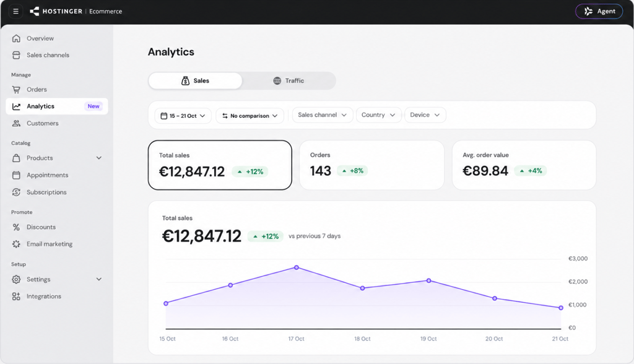The height and width of the screenshot is (364, 634).
Task: Click the Settings gear icon
Action: coord(16,279)
